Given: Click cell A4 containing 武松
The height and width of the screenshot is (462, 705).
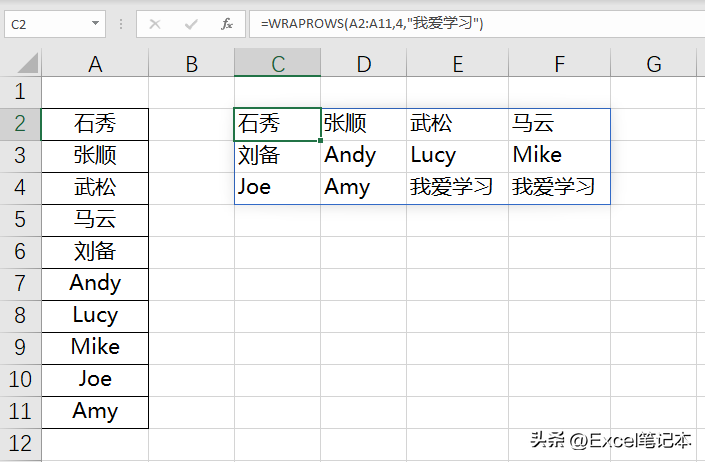Looking at the screenshot, I should (95, 188).
